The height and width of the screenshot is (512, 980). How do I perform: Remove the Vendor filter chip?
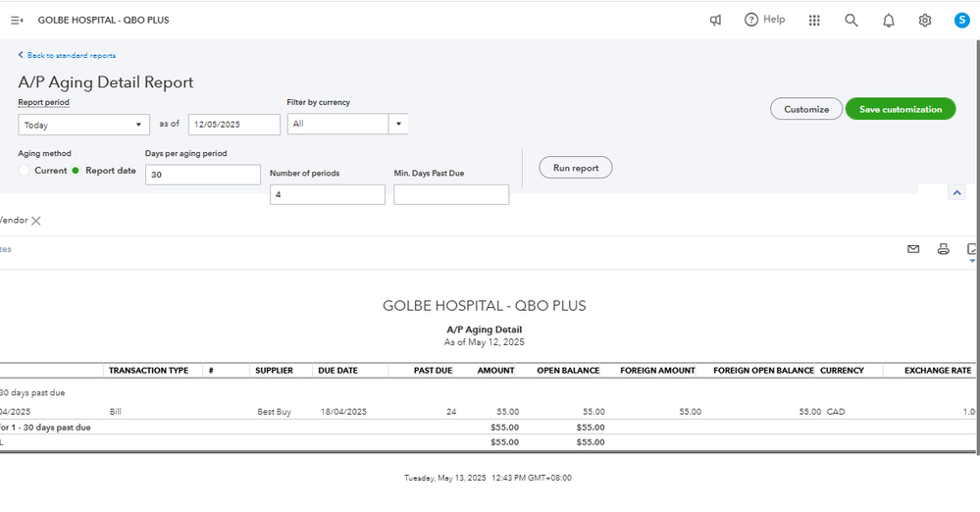(36, 221)
